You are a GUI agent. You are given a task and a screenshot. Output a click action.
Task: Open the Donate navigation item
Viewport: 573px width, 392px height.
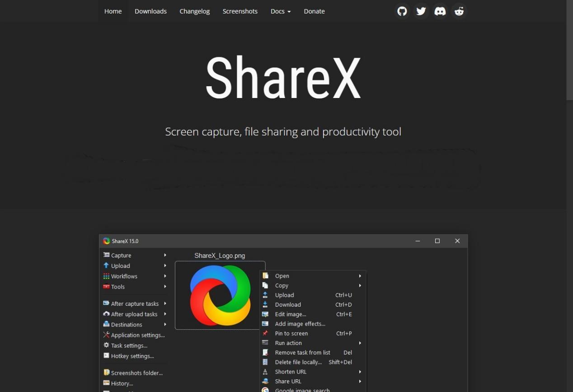coord(314,11)
